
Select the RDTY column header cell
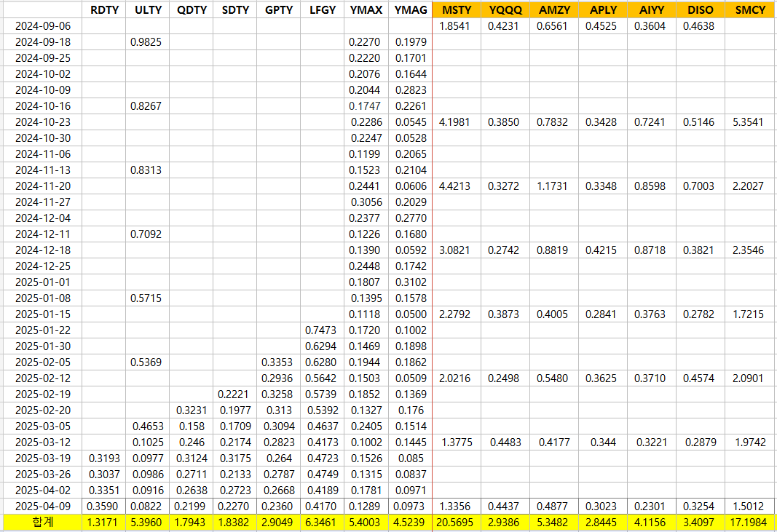104,10
